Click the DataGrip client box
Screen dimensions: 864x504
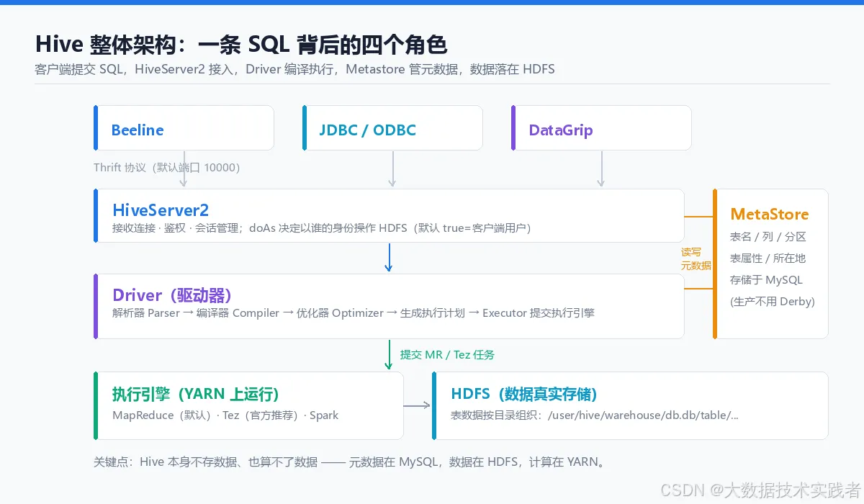pyautogui.click(x=601, y=128)
